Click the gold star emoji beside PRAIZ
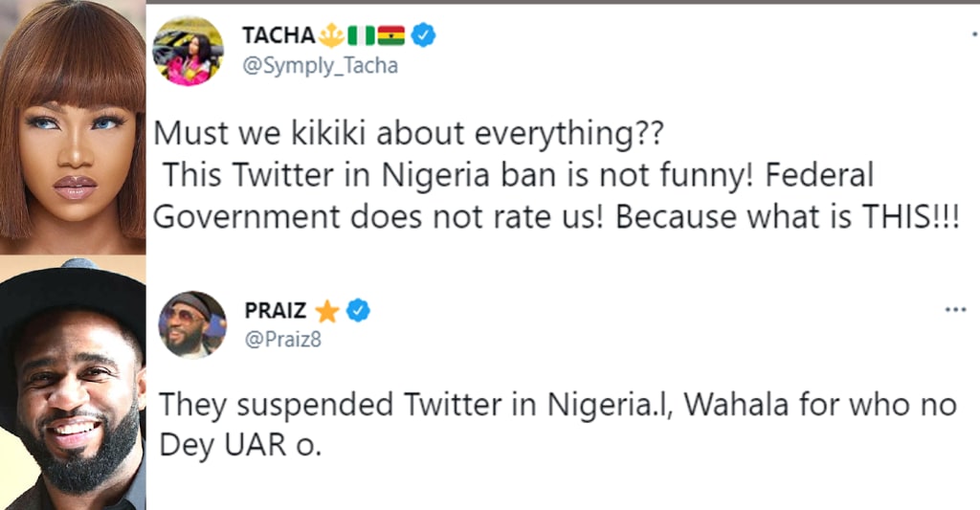 327,311
